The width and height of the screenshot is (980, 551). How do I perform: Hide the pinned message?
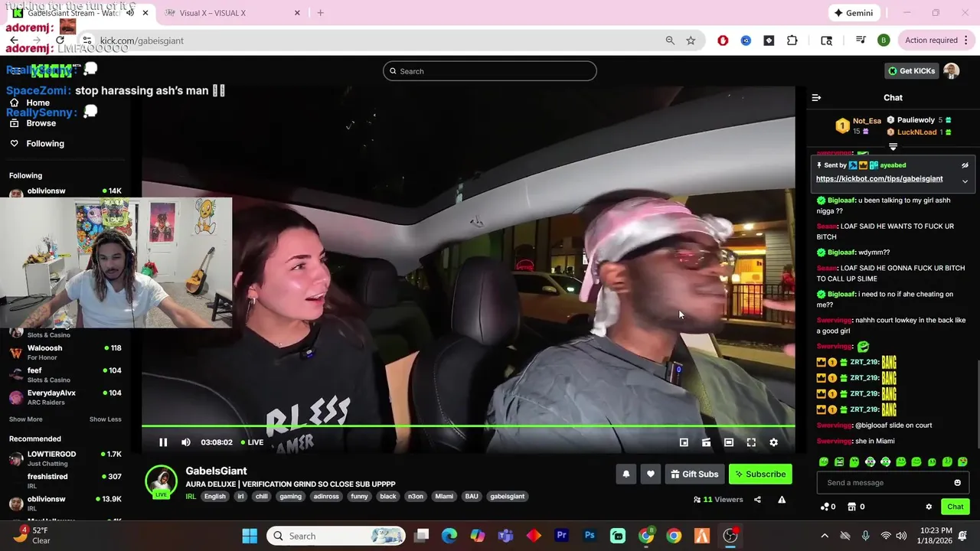coord(965,165)
